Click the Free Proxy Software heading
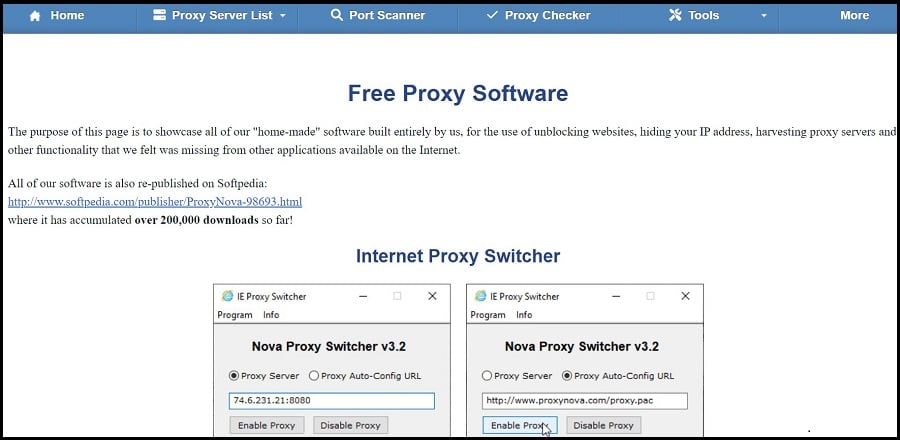 [458, 93]
